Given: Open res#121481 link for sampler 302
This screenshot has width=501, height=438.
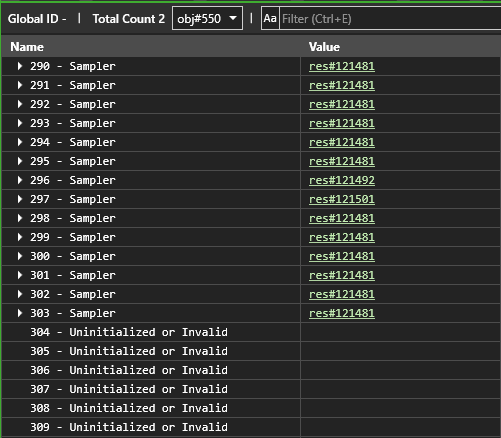Looking at the screenshot, I should (342, 294).
